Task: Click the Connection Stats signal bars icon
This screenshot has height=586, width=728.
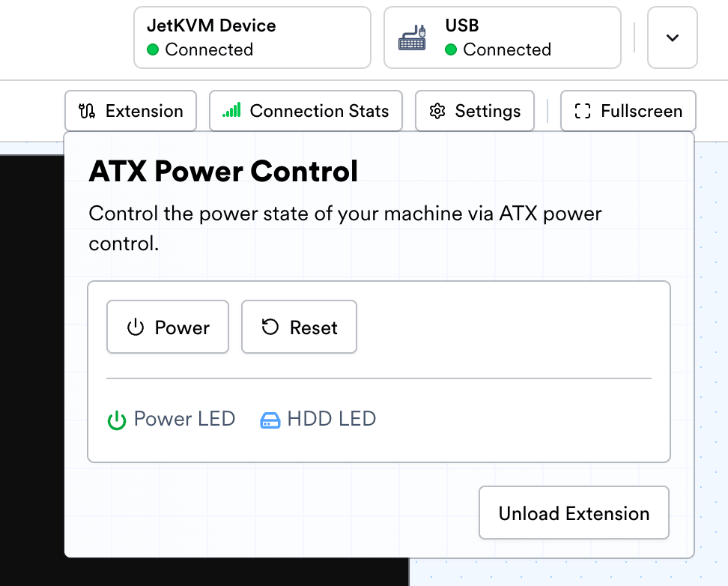Action: (x=232, y=111)
